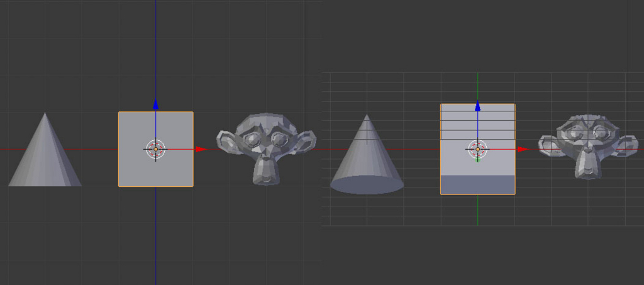Image resolution: width=644 pixels, height=285 pixels.
Task: Click the 3D cursor in right viewport
Action: [x=478, y=149]
